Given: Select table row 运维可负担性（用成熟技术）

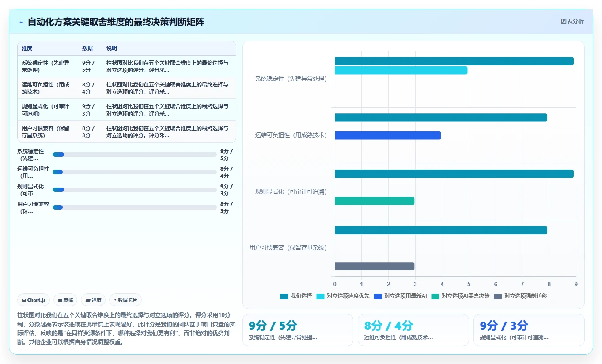Looking at the screenshot, I should click(127, 88).
